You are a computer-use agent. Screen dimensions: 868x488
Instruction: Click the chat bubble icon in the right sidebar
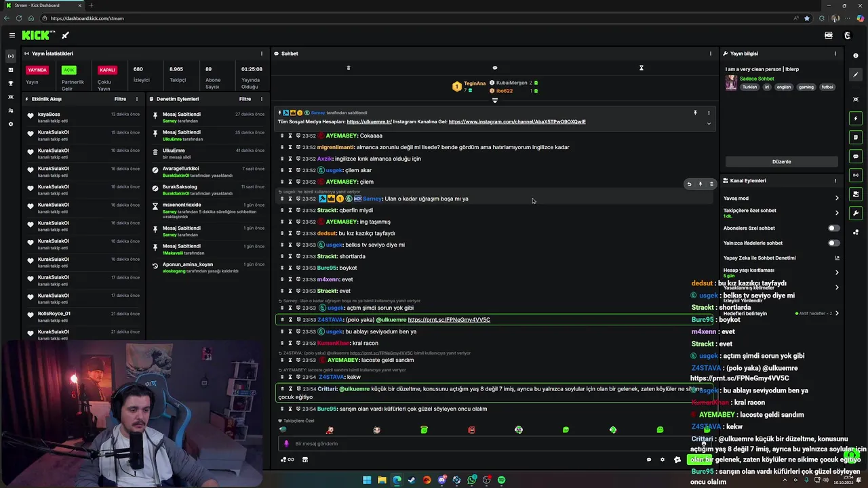pos(856,157)
